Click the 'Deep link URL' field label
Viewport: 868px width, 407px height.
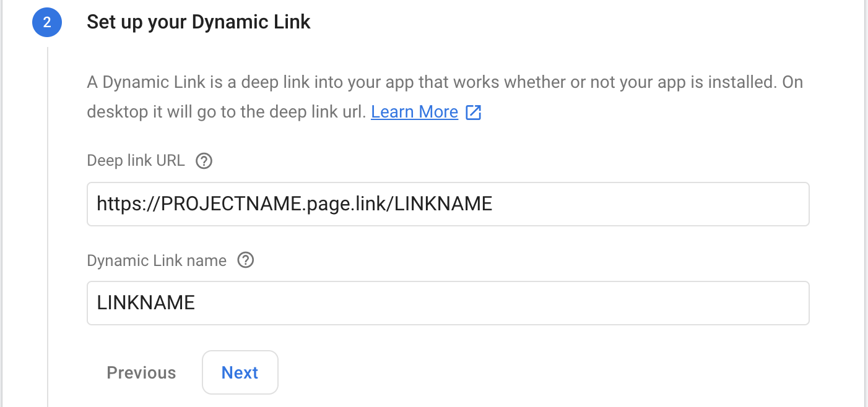[136, 161]
